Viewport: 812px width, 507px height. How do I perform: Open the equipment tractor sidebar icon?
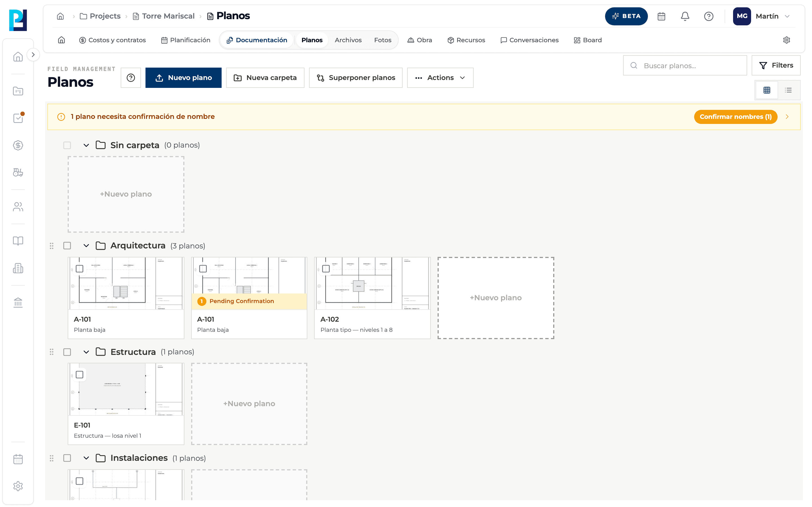tap(18, 172)
